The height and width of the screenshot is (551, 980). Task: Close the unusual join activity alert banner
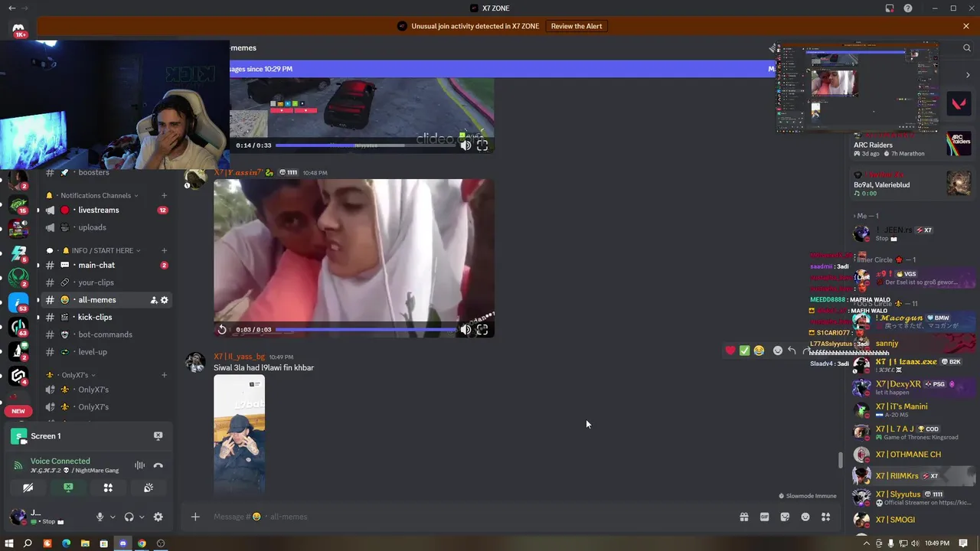[966, 26]
